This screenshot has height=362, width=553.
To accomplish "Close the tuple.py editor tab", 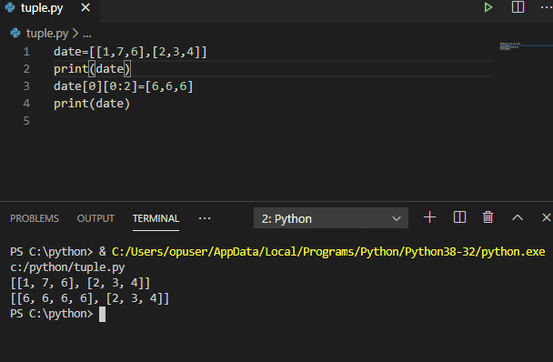I will (x=85, y=7).
